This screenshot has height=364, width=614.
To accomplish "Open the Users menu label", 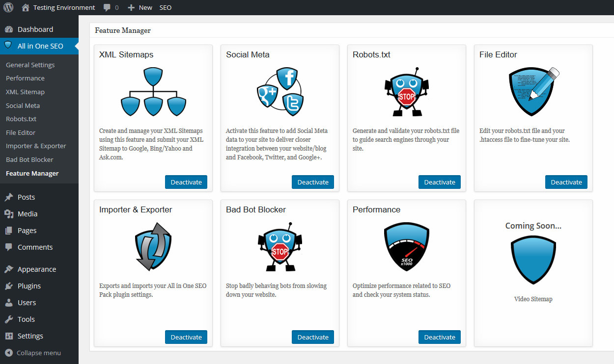I will coord(27,303).
